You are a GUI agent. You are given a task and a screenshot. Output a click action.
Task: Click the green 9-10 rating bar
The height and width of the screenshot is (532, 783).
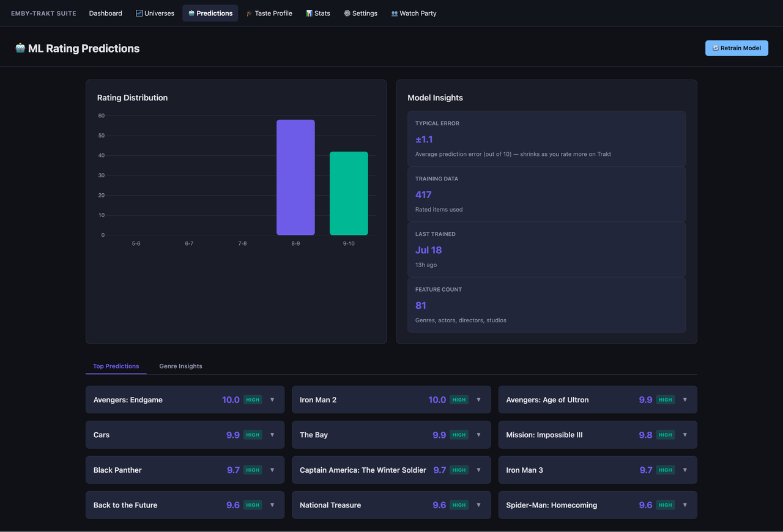[349, 193]
